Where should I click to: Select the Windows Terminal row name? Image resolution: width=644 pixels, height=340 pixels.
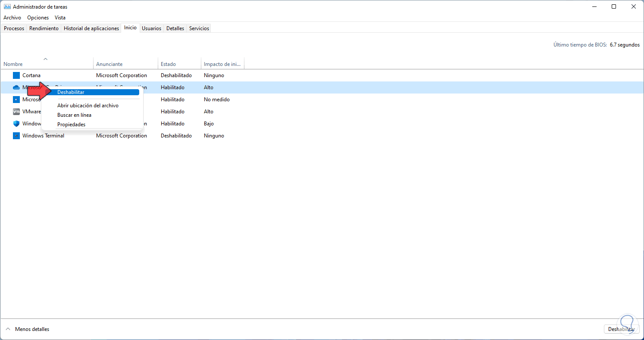click(x=43, y=136)
